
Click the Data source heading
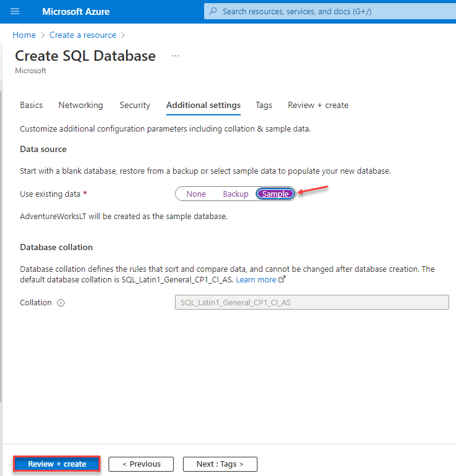pyautogui.click(x=43, y=149)
